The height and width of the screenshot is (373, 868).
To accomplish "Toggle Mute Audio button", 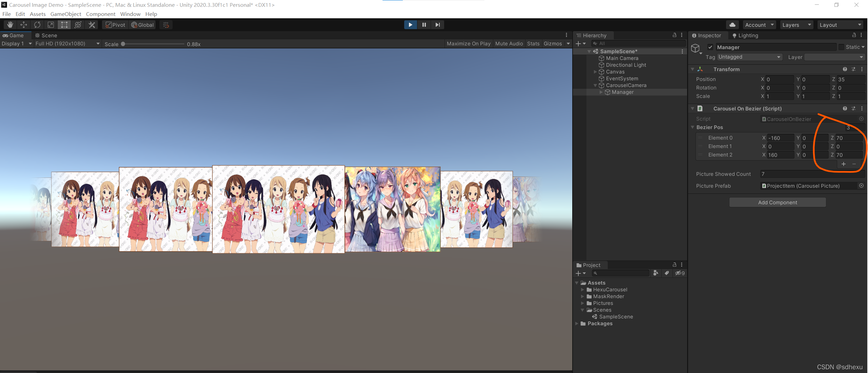I will pos(509,44).
